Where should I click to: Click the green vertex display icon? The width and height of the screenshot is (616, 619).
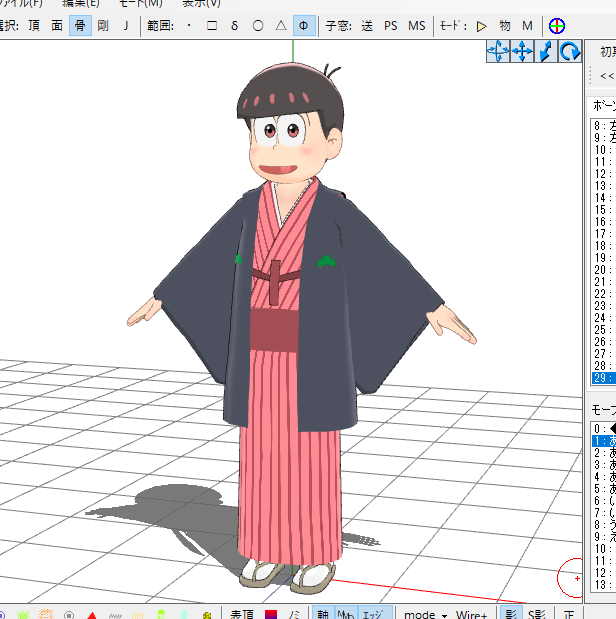coord(23,614)
